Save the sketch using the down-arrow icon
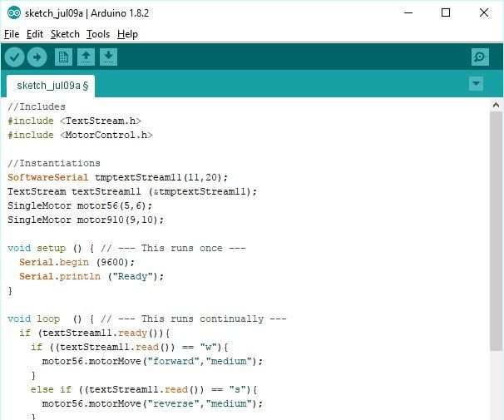 coord(108,57)
